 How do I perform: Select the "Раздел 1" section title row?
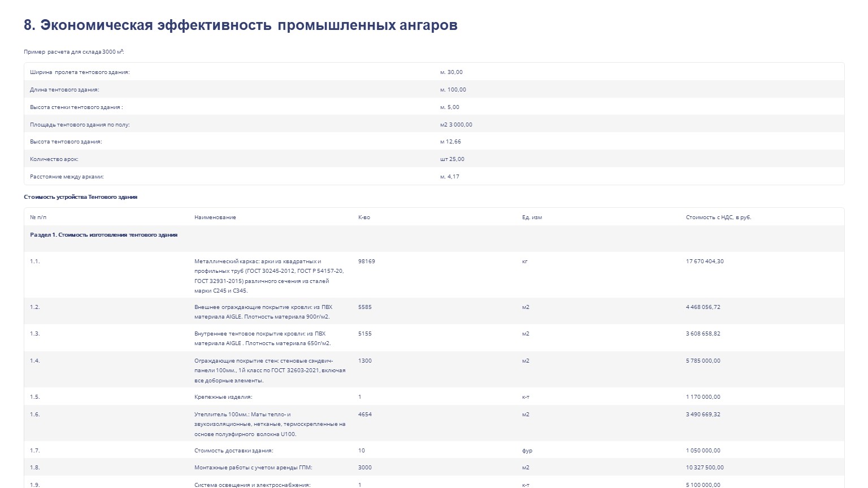click(104, 235)
